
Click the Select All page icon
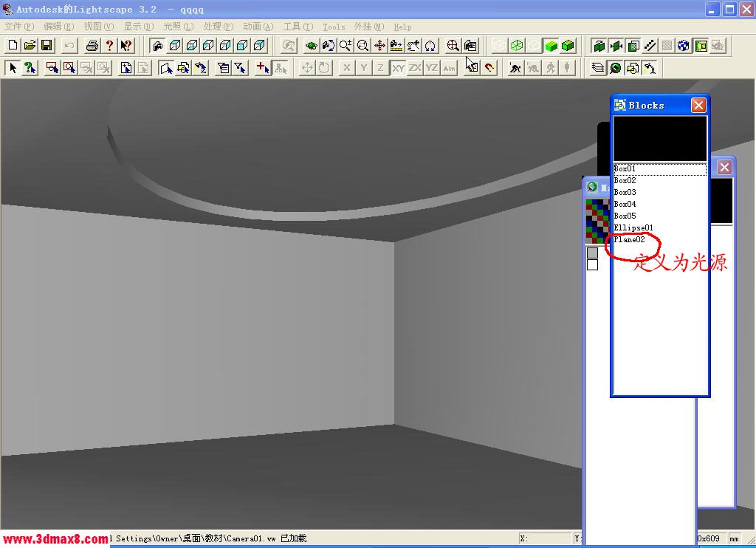[x=126, y=67]
